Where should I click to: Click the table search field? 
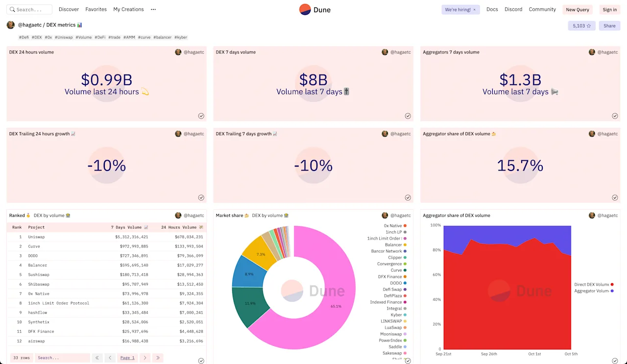pos(62,358)
